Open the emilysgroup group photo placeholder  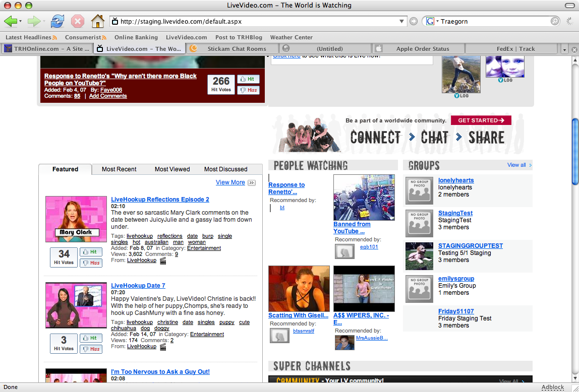pyautogui.click(x=419, y=289)
